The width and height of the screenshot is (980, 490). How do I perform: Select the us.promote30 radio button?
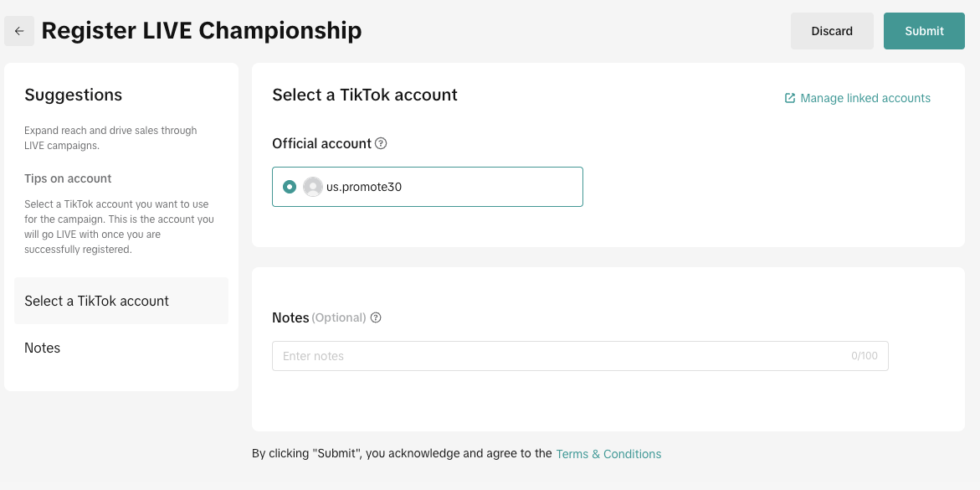290,187
